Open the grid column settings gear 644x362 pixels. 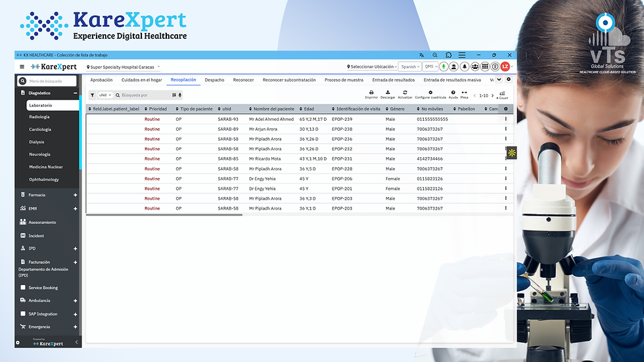[505, 109]
